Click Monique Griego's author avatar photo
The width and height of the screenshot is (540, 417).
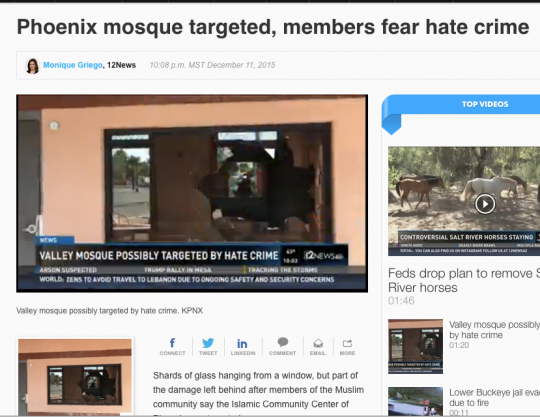(33, 66)
